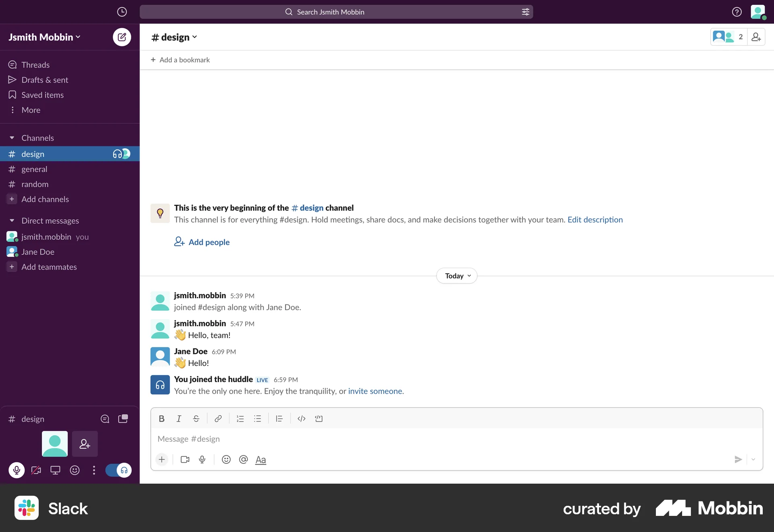Click the Edit description link
774x532 pixels.
pos(595,220)
